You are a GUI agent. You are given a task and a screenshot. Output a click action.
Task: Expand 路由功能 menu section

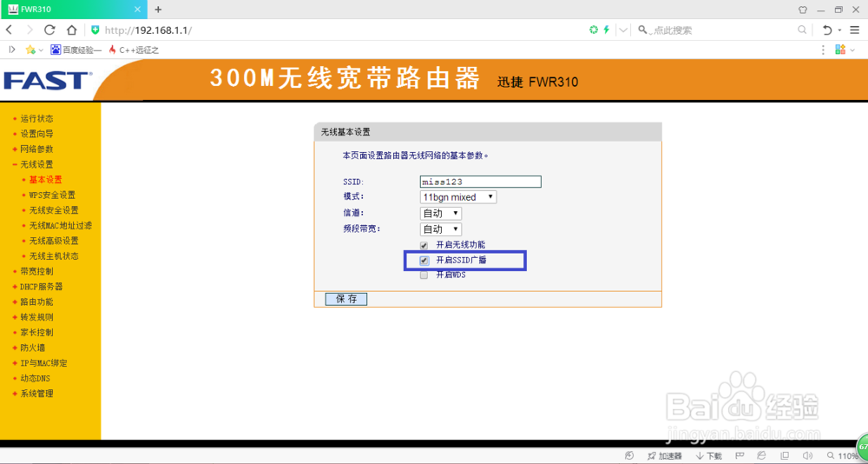click(x=36, y=302)
